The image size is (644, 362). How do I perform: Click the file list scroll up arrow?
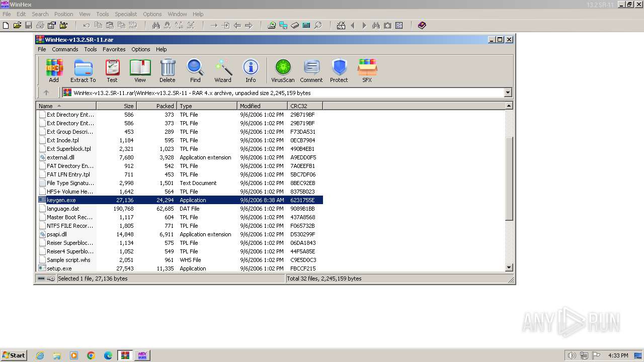[509, 106]
